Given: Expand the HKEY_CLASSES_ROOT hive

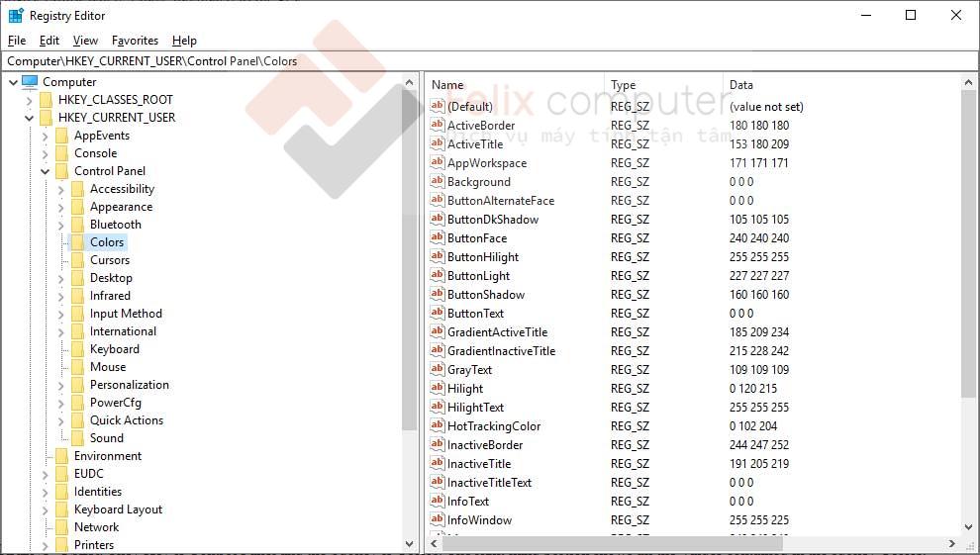Looking at the screenshot, I should [x=29, y=100].
